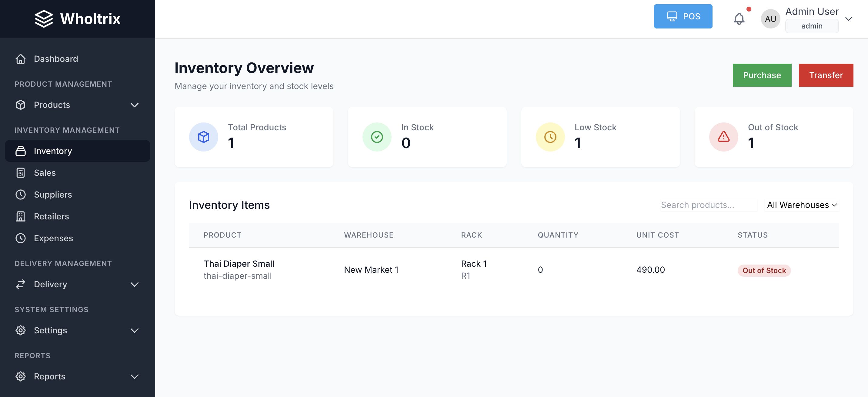This screenshot has height=397, width=868.
Task: Open Expenses from the sidebar
Action: [53, 238]
